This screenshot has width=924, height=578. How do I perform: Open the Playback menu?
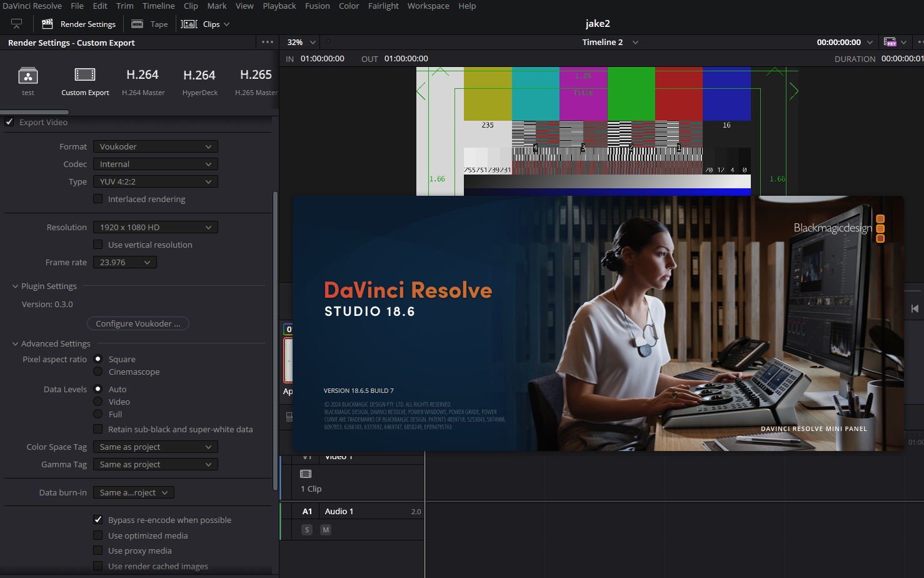pyautogui.click(x=279, y=6)
